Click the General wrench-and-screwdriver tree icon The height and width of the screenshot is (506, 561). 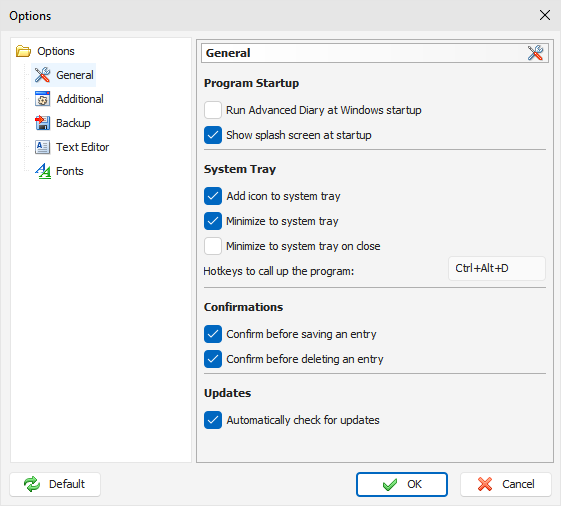43,75
